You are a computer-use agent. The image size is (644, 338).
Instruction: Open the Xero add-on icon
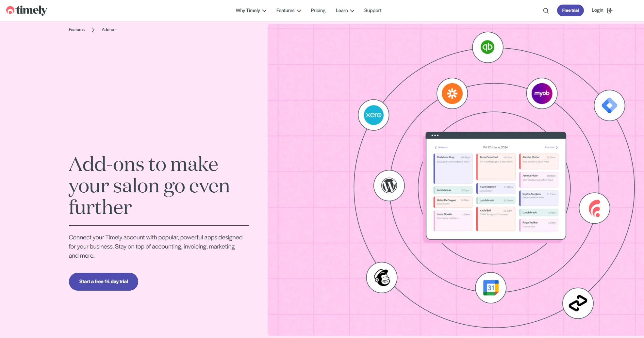point(373,115)
